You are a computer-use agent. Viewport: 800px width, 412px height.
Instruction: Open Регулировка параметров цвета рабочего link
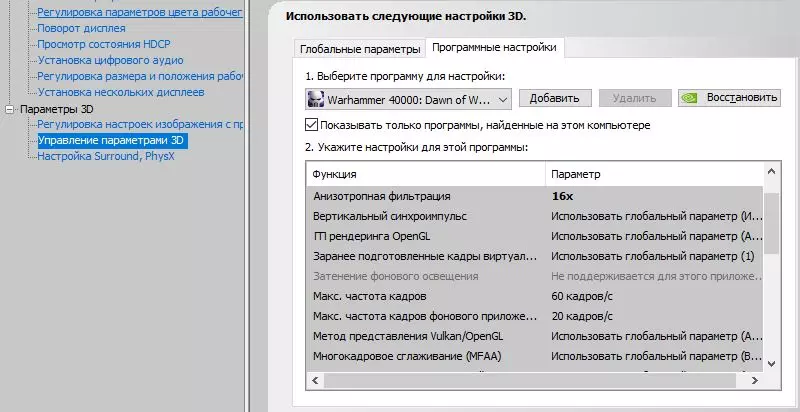coord(140,12)
